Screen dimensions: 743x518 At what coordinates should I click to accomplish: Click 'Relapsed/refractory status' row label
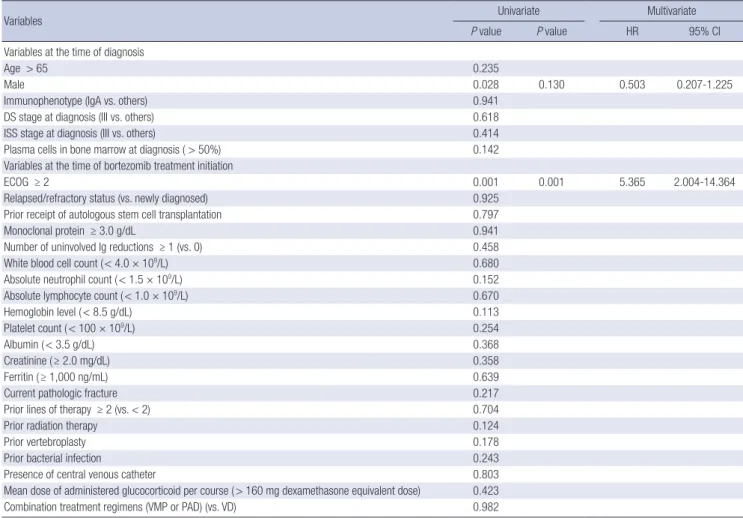(106, 198)
